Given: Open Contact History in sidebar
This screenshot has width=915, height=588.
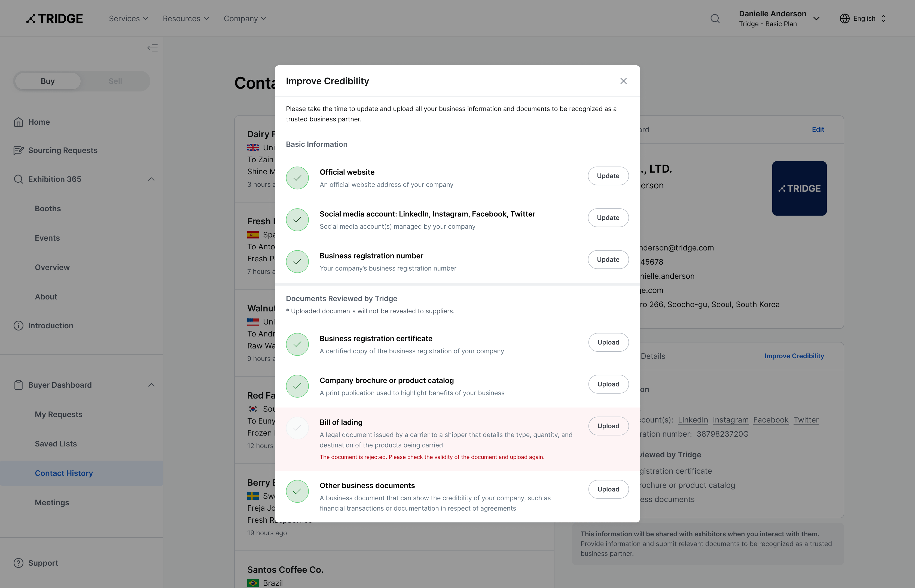Looking at the screenshot, I should (x=81, y=473).
